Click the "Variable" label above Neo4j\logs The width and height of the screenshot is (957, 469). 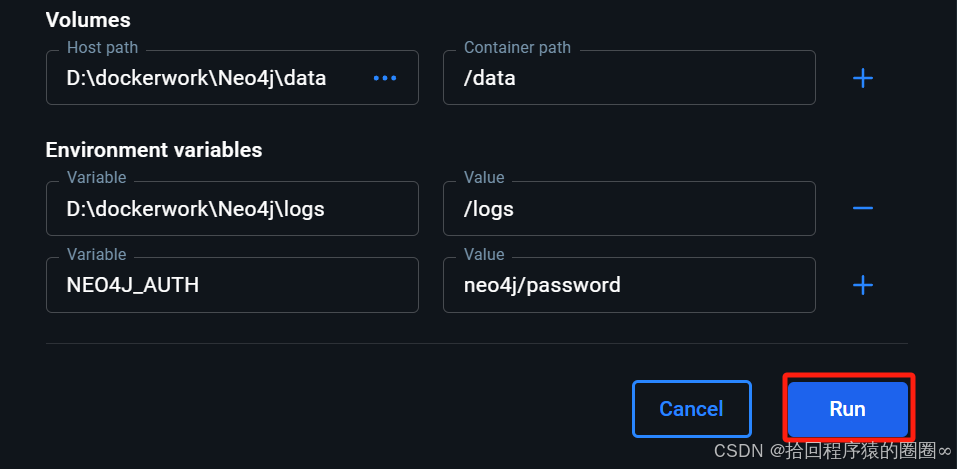[96, 178]
